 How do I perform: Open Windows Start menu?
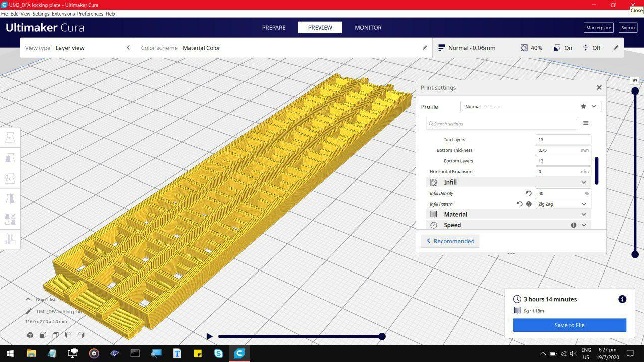[x=10, y=353]
